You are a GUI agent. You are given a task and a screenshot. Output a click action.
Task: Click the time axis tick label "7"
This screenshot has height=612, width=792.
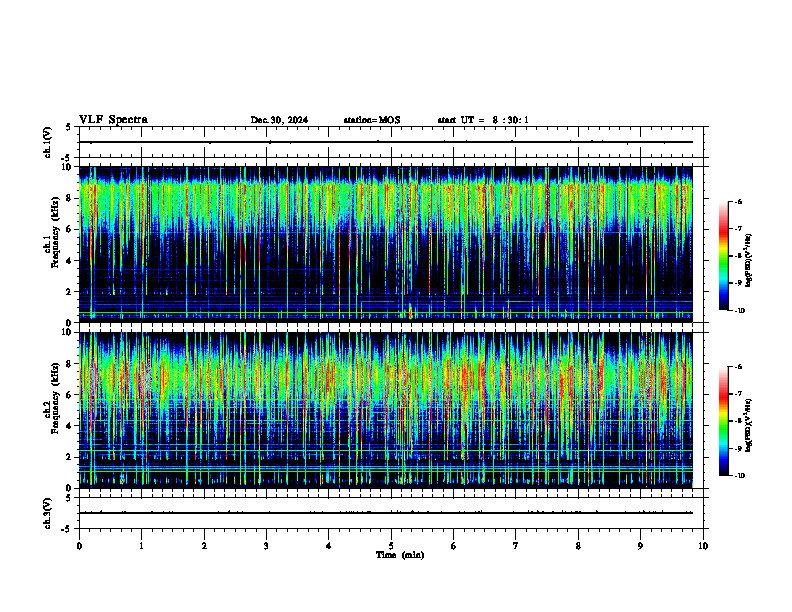pyautogui.click(x=516, y=546)
